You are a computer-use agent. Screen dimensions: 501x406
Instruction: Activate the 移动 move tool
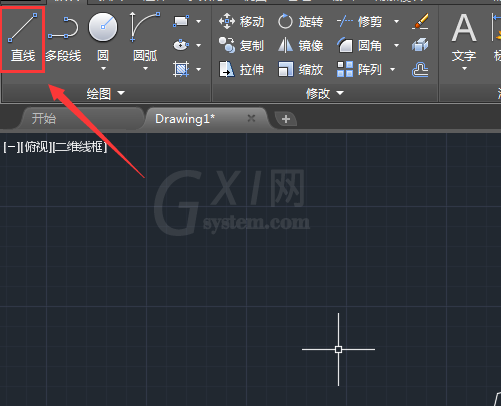point(241,22)
